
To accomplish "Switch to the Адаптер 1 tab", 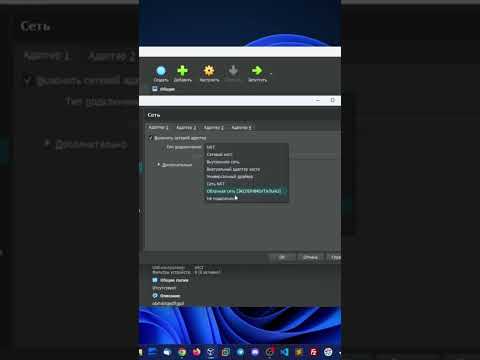I will coord(158,127).
